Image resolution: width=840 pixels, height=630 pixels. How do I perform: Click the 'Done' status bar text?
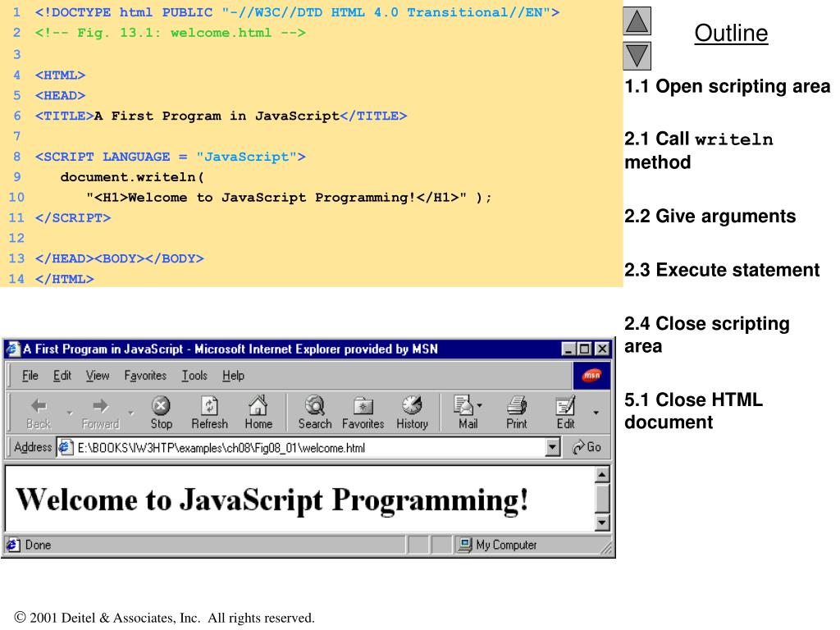pyautogui.click(x=38, y=545)
